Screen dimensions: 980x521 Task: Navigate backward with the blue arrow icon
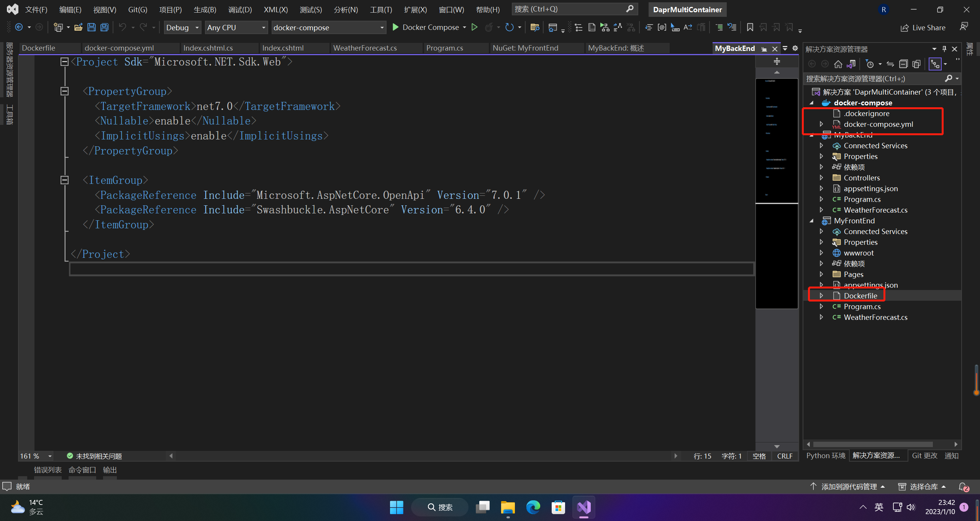(x=19, y=27)
